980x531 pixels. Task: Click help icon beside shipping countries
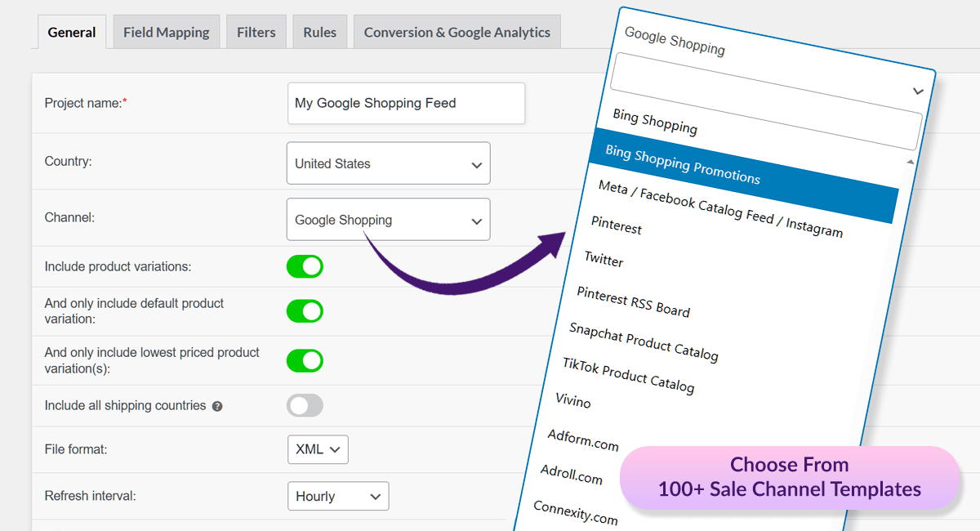click(x=217, y=406)
